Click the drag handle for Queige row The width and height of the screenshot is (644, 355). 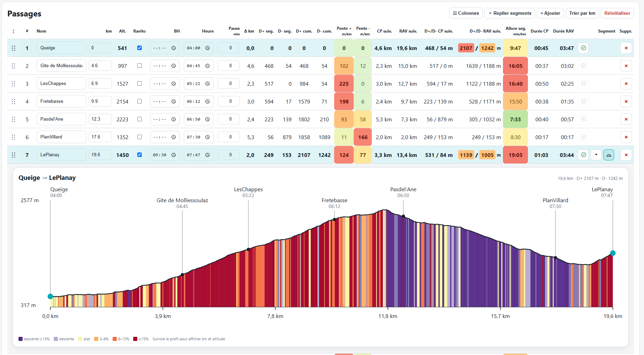pyautogui.click(x=13, y=48)
